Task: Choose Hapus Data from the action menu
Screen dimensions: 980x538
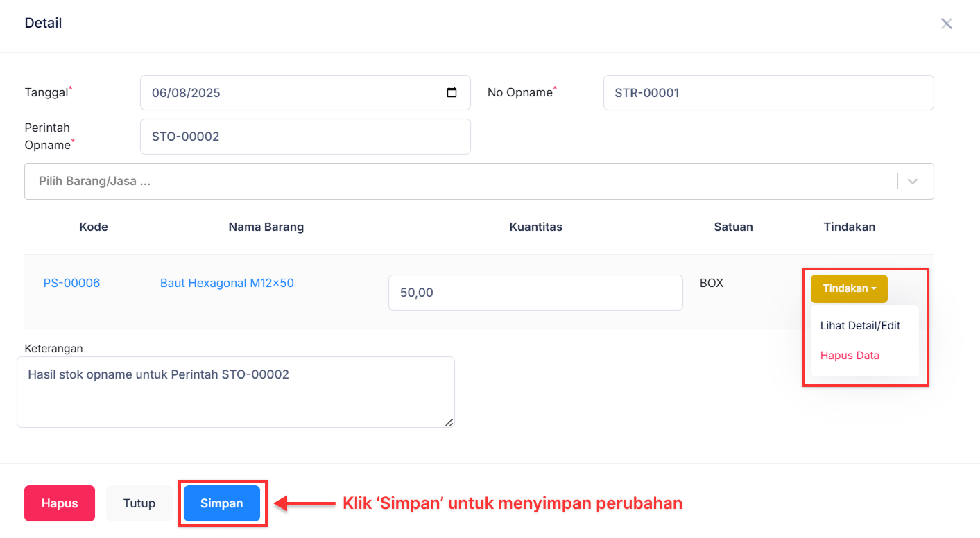Action: click(850, 355)
